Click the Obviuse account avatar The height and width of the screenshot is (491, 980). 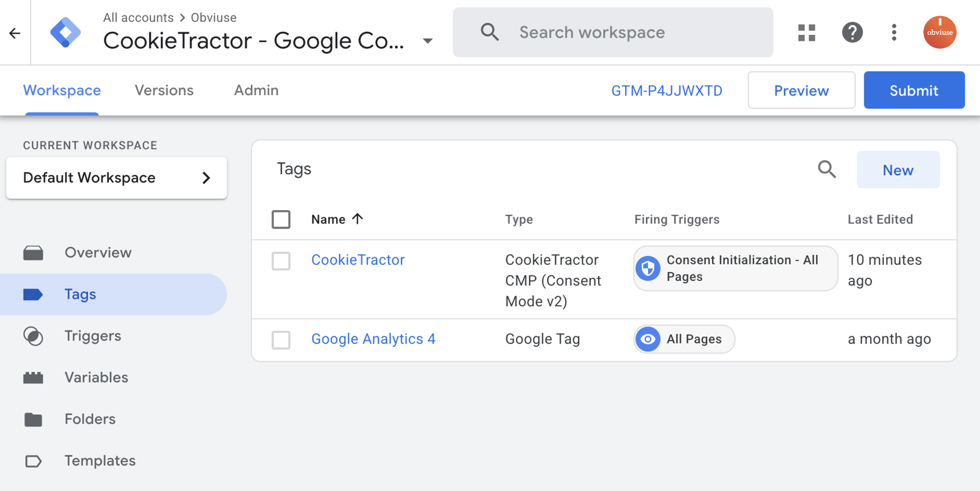[x=939, y=32]
